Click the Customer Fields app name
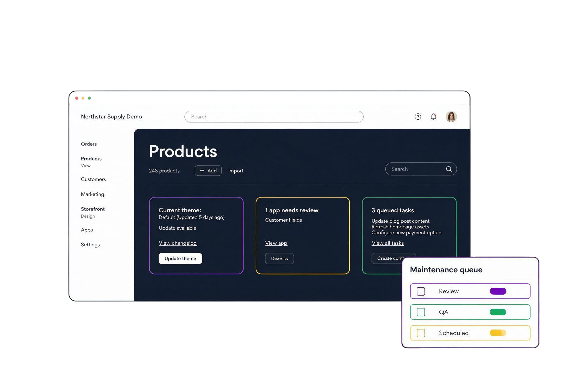 pyautogui.click(x=283, y=220)
